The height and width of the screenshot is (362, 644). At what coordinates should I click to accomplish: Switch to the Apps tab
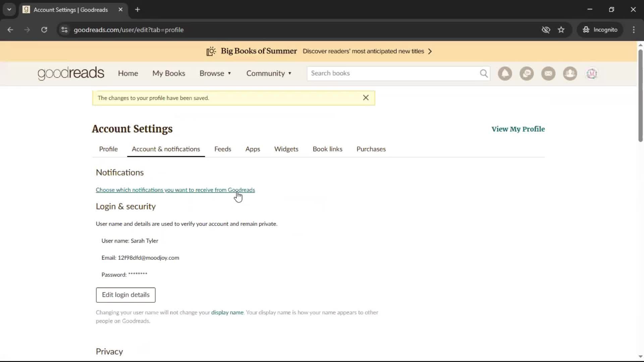tap(253, 149)
